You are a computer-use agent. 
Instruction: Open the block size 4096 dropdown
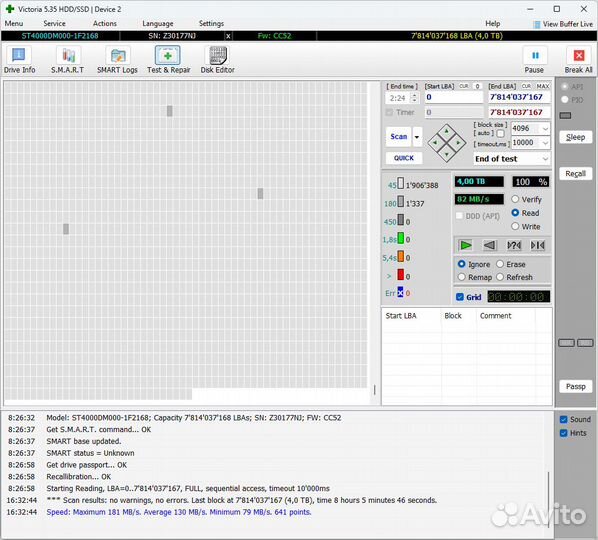[x=545, y=129]
